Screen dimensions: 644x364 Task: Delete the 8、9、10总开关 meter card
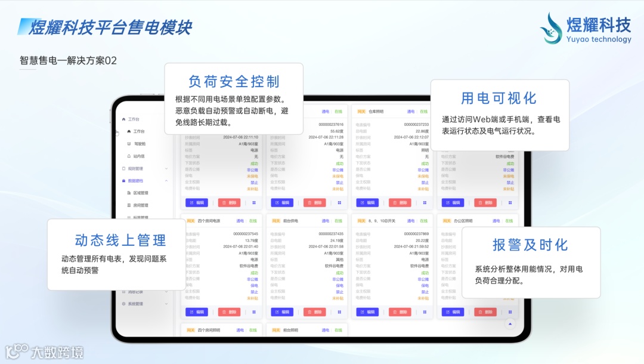[x=400, y=312]
